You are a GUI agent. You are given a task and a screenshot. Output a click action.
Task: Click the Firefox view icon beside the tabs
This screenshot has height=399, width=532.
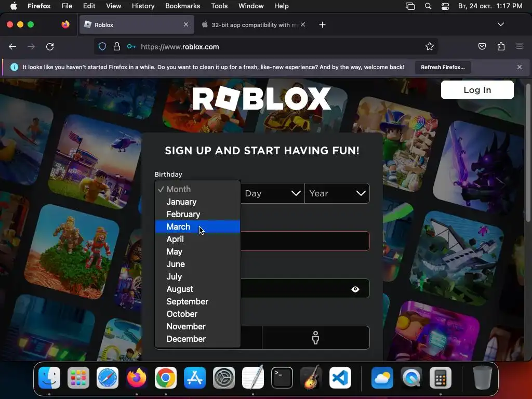coord(65,24)
